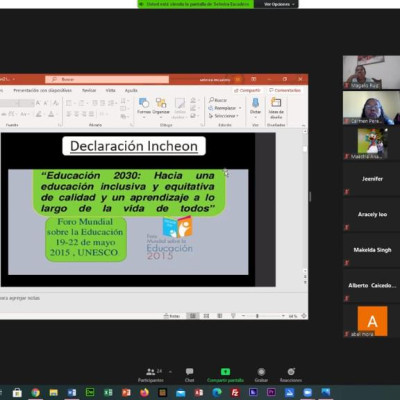Image resolution: width=400 pixels, height=400 pixels.
Task: Open Ideas de diseño in the ribbon
Action: coord(276,108)
